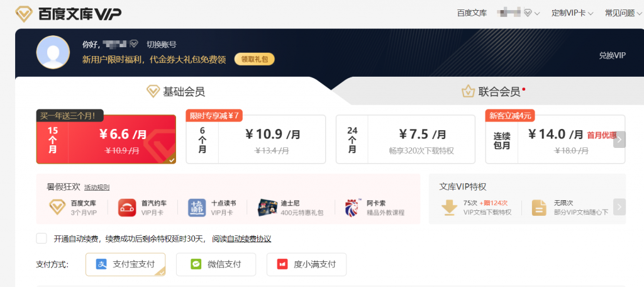Click the 文库VIP特权 heading
The image size is (644, 287).
click(x=463, y=187)
